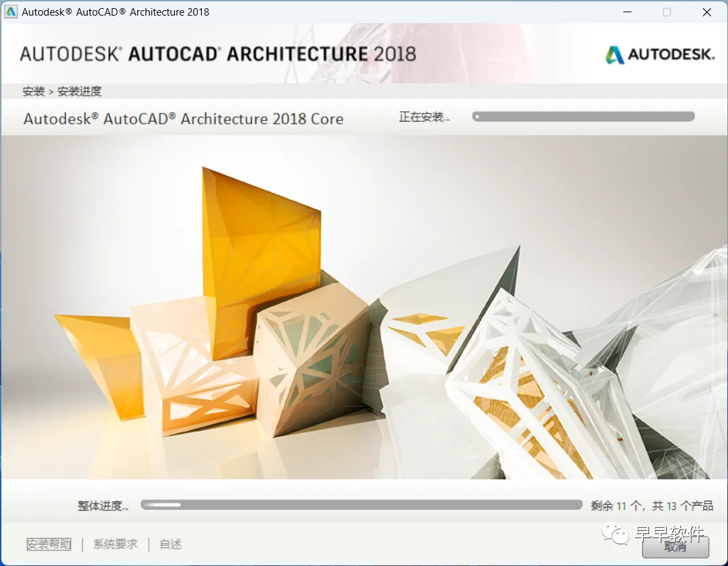Click the 整体进度 overall progress bar

(361, 505)
